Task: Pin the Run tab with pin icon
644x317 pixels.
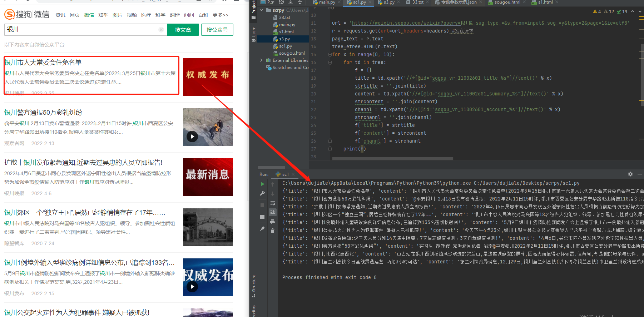Action: tap(262, 229)
